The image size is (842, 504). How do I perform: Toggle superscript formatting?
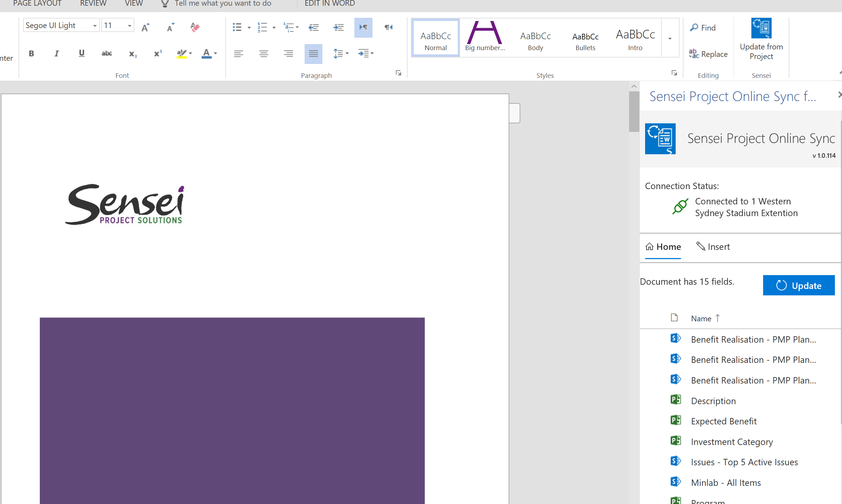[158, 54]
